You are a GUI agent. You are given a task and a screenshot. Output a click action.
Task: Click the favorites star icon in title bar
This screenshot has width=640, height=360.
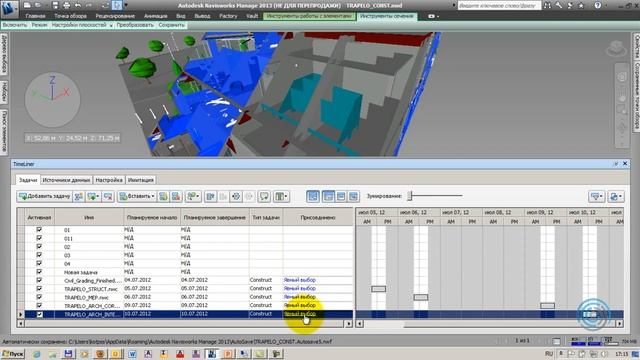[581, 5]
